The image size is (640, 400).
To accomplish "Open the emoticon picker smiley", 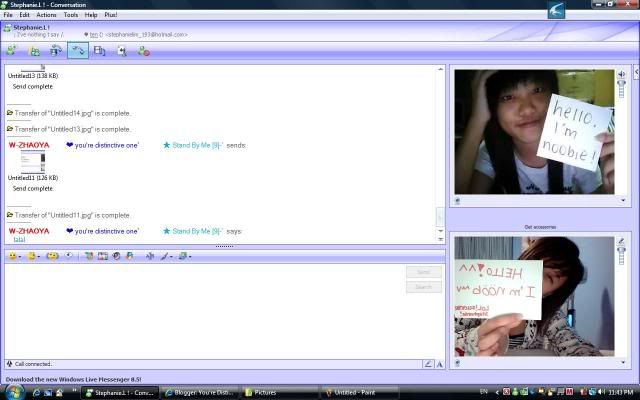I will click(x=12, y=256).
